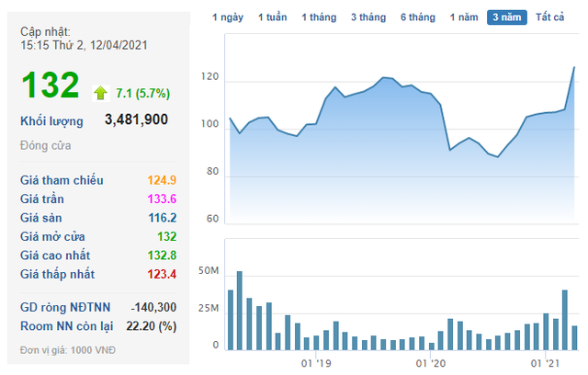Switch to the 1 tuần range
Image resolution: width=588 pixels, height=375 pixels.
273,17
